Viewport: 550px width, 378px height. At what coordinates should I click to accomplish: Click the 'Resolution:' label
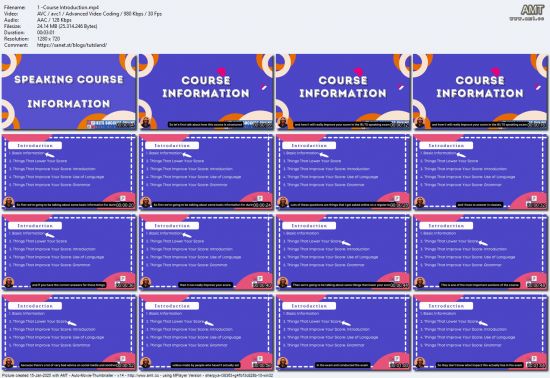[x=16, y=39]
